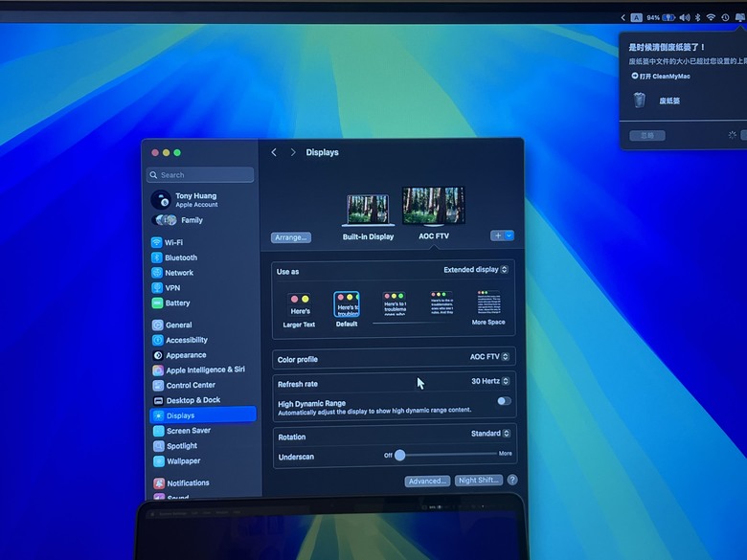The width and height of the screenshot is (747, 560).
Task: Open the Tony Huang Apple Account
Action: pyautogui.click(x=185, y=199)
